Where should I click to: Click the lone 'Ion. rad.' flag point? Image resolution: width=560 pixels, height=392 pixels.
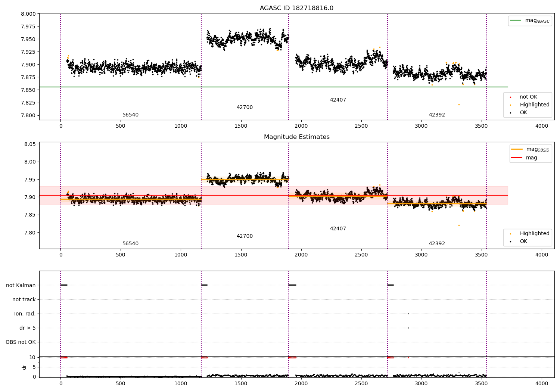click(x=408, y=314)
